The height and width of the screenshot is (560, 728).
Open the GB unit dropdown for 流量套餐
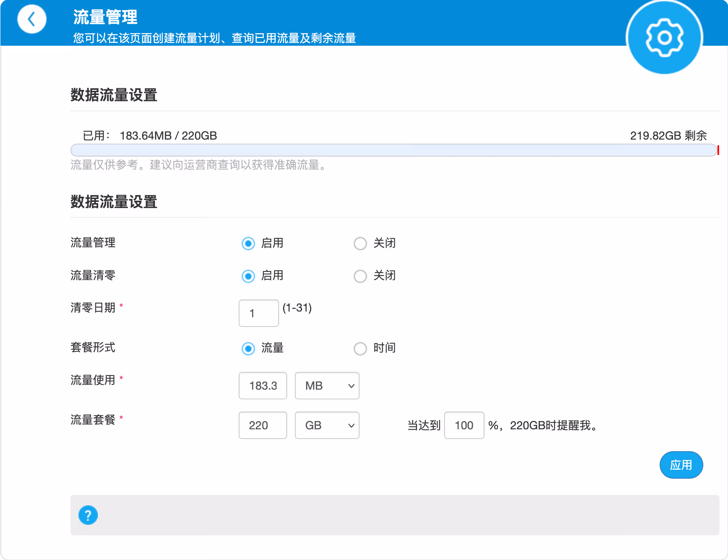[x=327, y=425]
